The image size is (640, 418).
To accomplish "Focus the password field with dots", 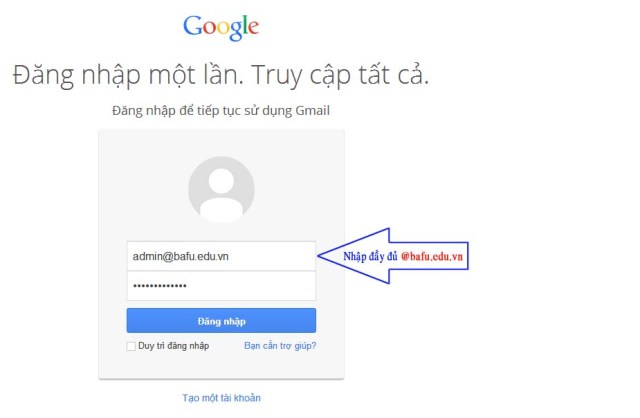I will [x=221, y=286].
